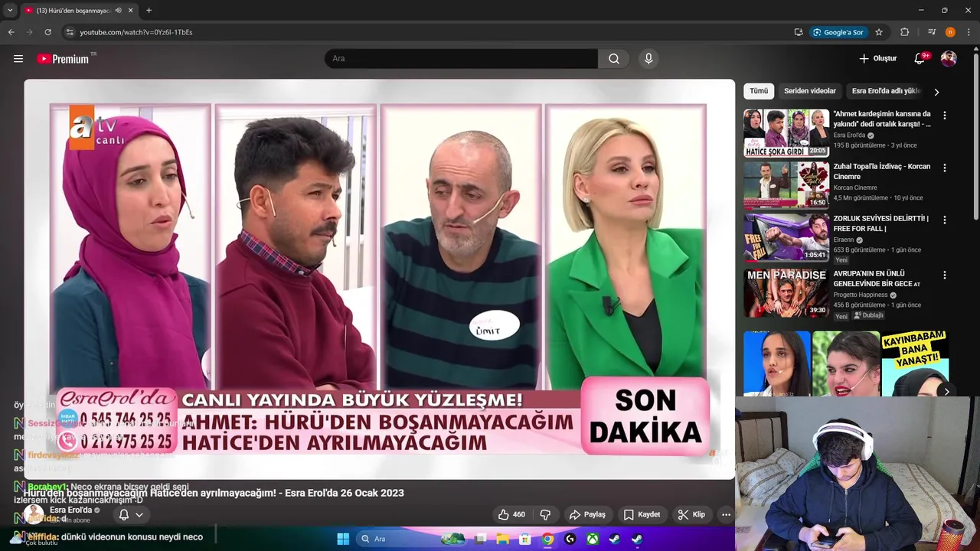Open Chrome from the taskbar
Screen dimensions: 980x551
click(x=547, y=539)
